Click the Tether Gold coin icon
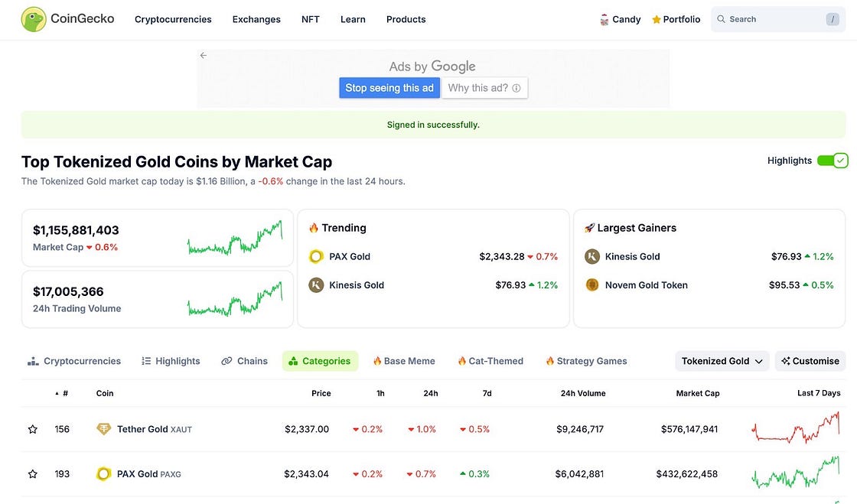Viewport: 857px width, 504px height. (x=104, y=429)
